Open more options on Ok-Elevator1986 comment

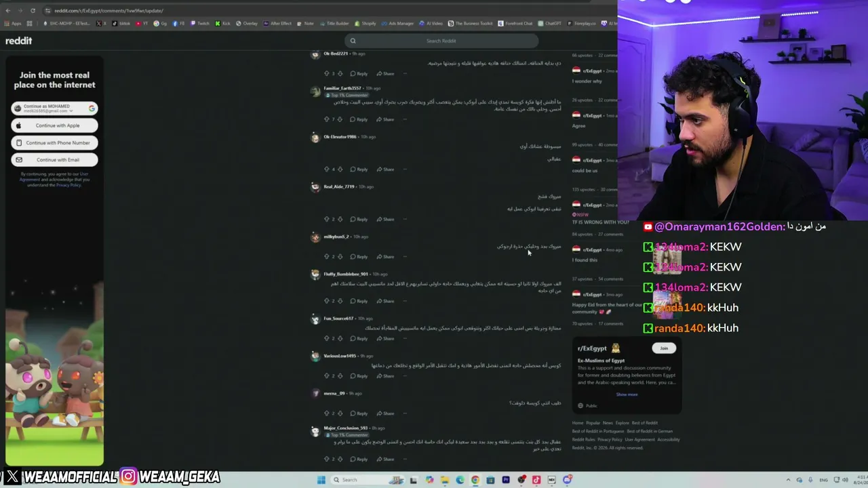pyautogui.click(x=406, y=169)
